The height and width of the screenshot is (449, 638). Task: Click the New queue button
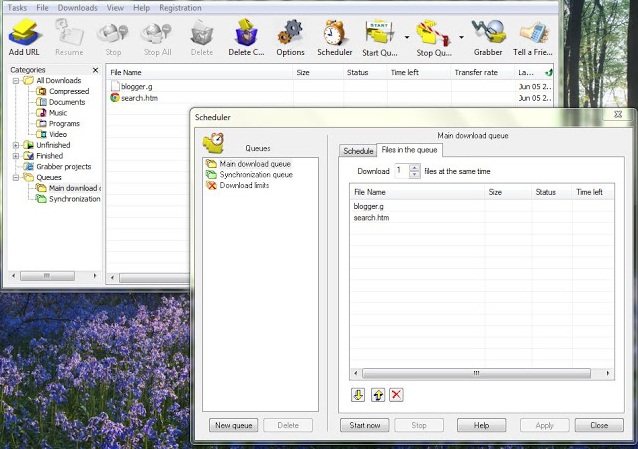[234, 425]
